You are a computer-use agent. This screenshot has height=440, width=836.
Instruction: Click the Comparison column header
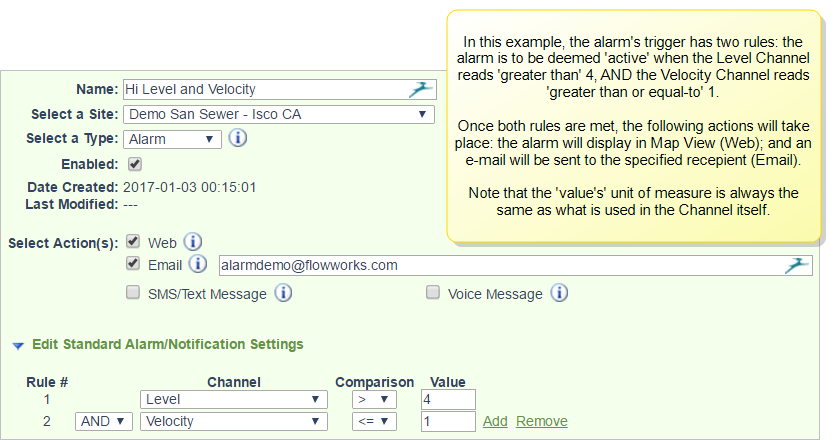[374, 382]
